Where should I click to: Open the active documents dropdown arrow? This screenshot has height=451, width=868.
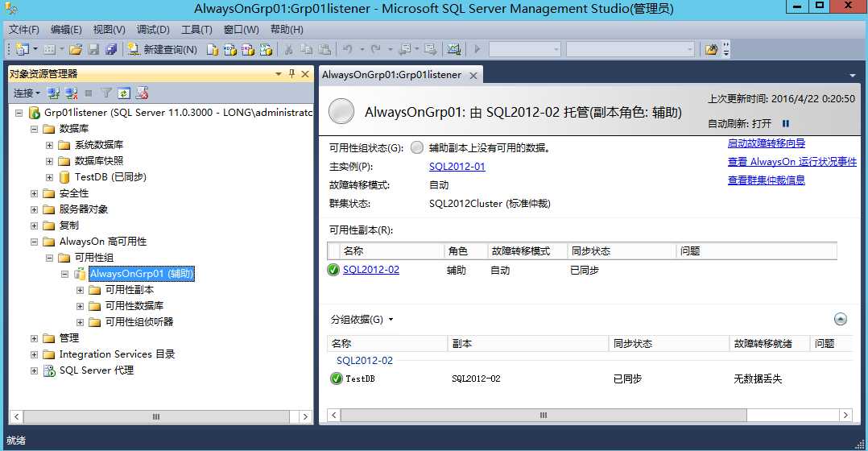(x=852, y=75)
